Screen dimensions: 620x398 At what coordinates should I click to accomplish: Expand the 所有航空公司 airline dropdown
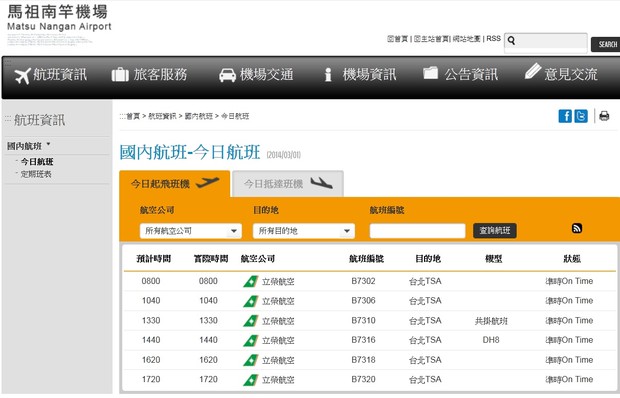[191, 231]
